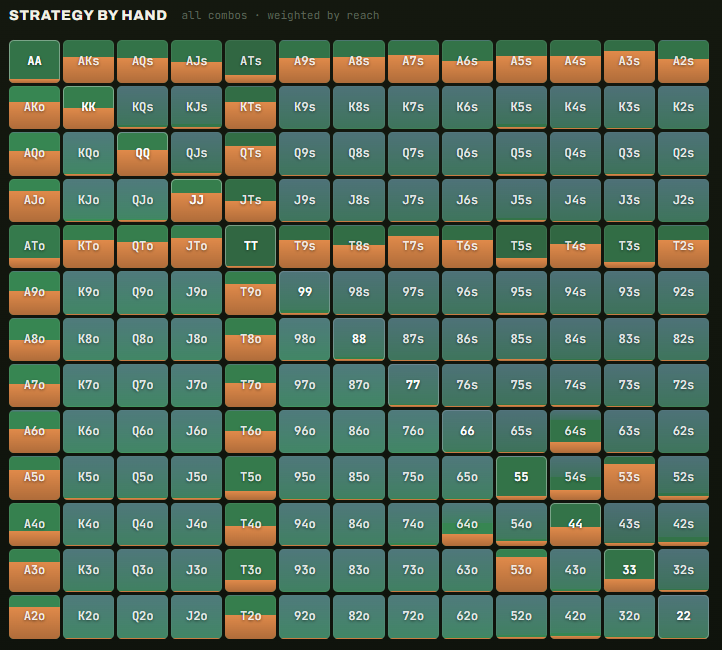Open the T9s hand cell

[x=305, y=246]
